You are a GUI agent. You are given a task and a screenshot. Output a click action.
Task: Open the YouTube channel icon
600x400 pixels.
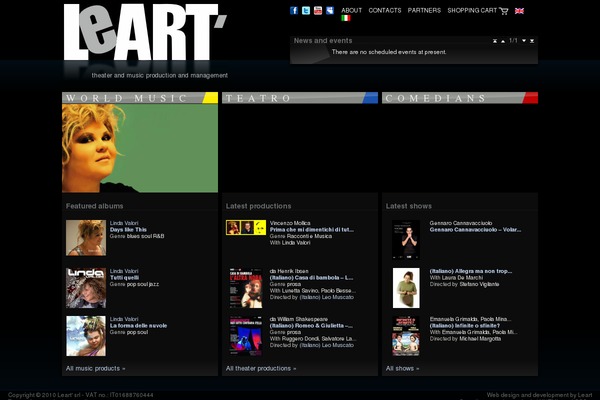pos(318,10)
